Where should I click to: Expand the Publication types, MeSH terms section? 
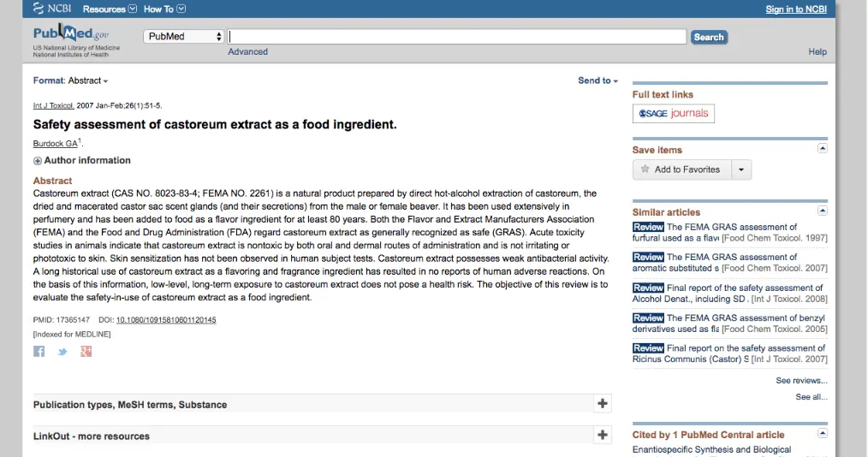603,404
